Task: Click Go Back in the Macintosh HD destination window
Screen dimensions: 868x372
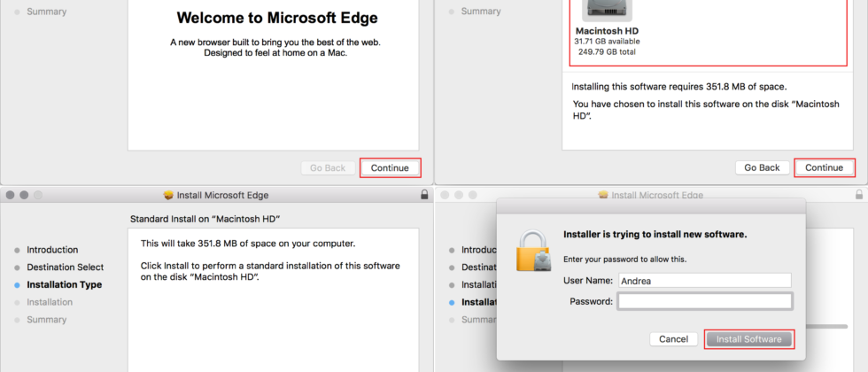Action: [763, 167]
